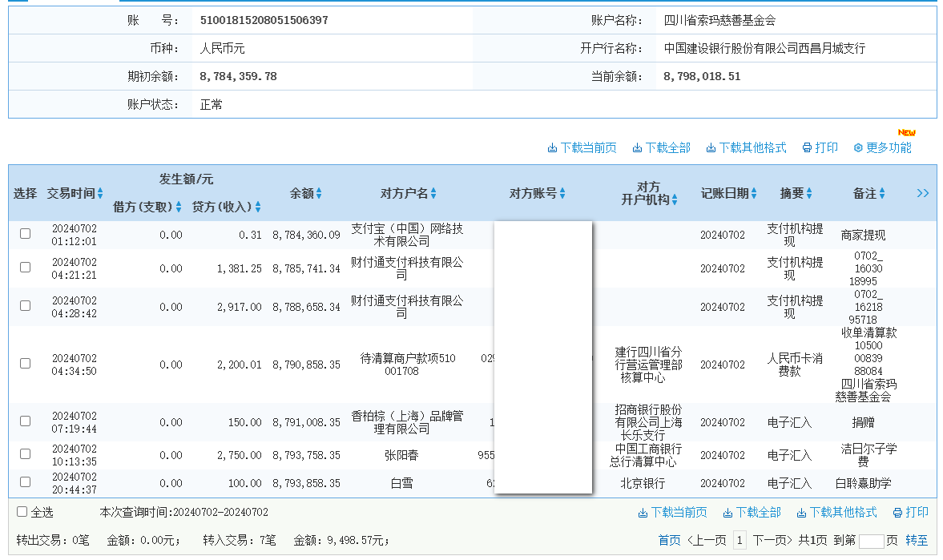Click counterparty 张阳春 cell
The height and width of the screenshot is (560, 943).
(x=401, y=455)
